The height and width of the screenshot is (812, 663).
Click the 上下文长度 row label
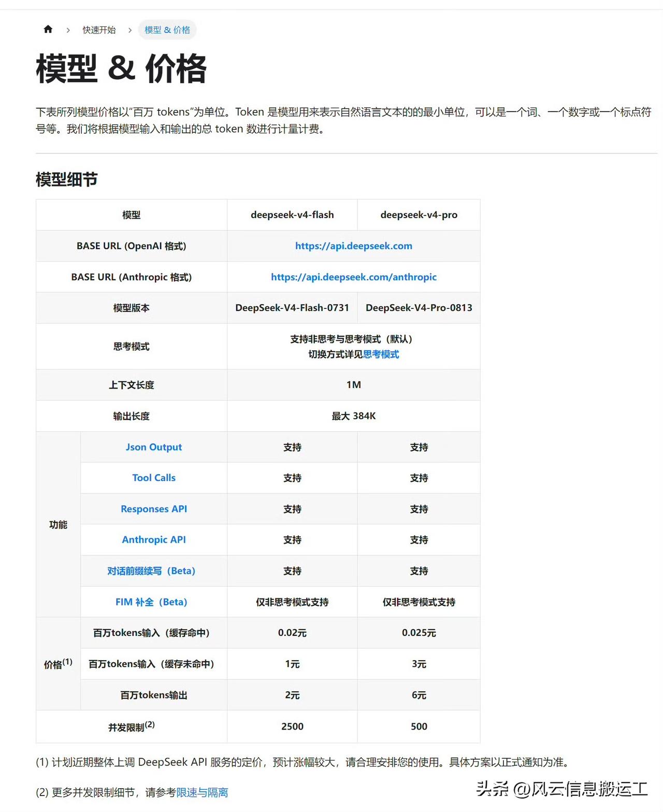pos(132,385)
